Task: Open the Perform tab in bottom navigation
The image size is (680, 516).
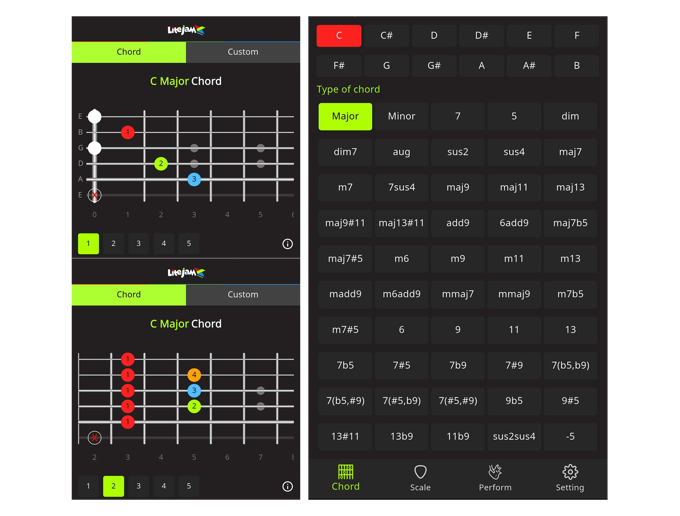Action: [495, 477]
